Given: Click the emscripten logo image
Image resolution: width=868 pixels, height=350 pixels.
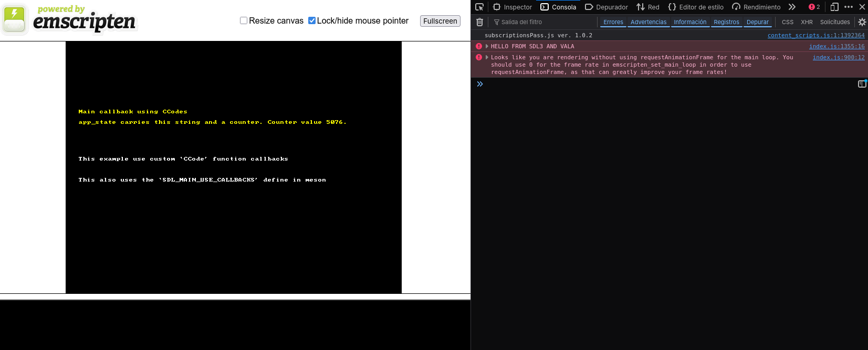Looking at the screenshot, I should click(x=69, y=20).
